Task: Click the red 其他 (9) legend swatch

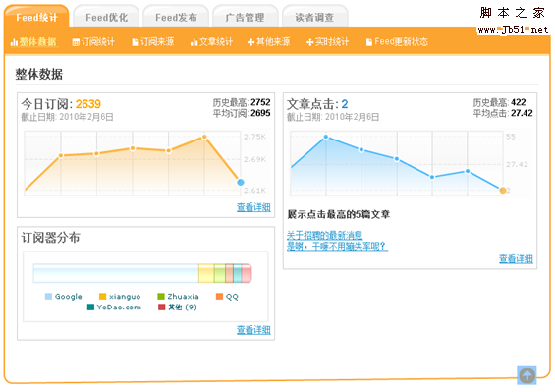Action: (x=161, y=307)
